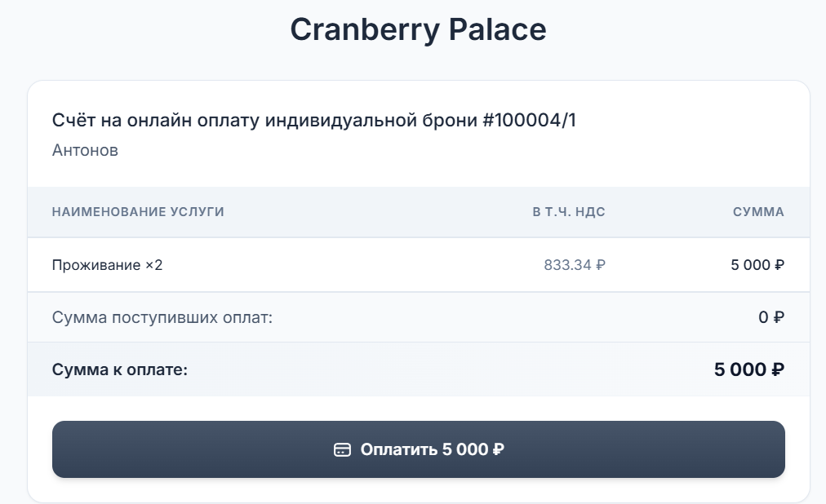826x504 pixels.
Task: Click the guest surname Антонов
Action: [85, 150]
